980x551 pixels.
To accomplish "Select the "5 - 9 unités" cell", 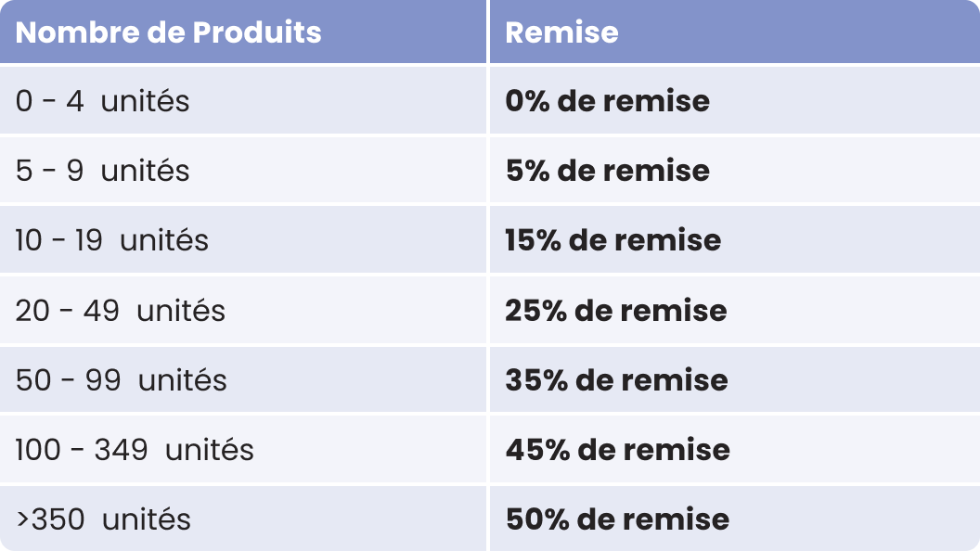I will pos(102,171).
